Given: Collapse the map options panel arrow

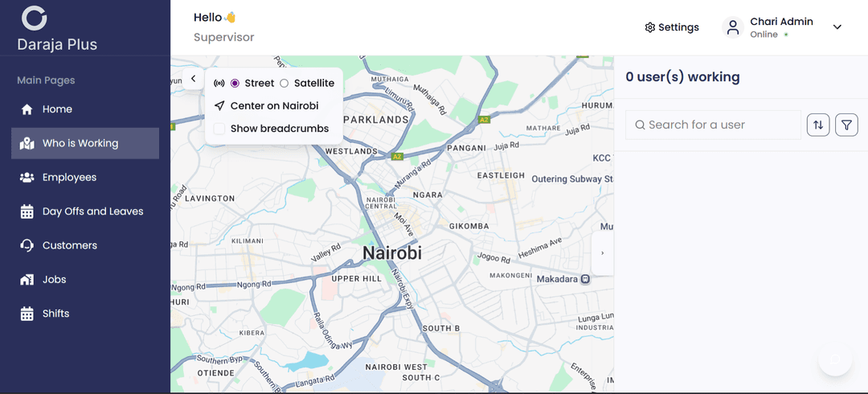Looking at the screenshot, I should 193,79.
